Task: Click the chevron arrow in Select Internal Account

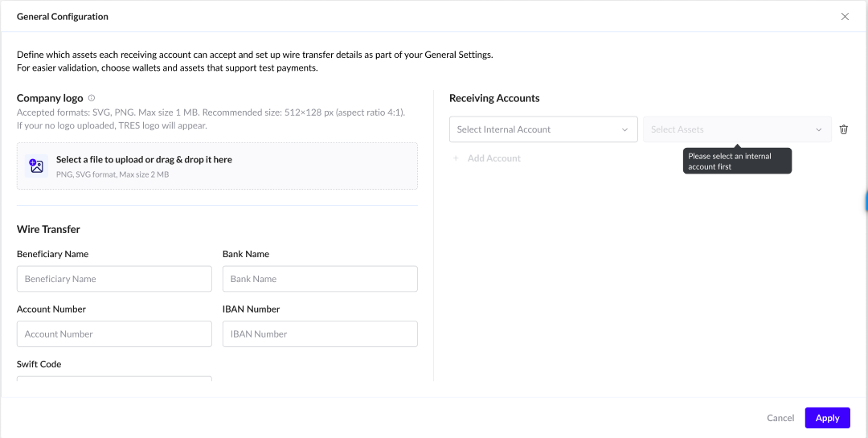Action: [624, 129]
